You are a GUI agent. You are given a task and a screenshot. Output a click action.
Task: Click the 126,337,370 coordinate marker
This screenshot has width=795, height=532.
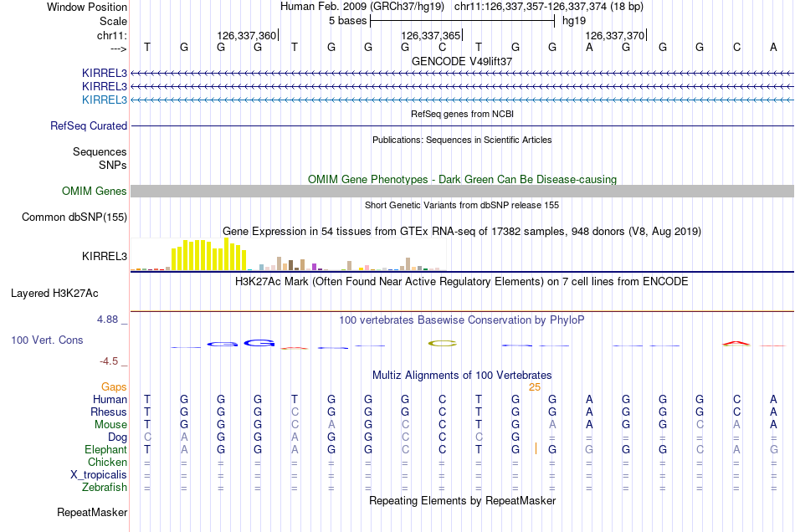point(614,35)
